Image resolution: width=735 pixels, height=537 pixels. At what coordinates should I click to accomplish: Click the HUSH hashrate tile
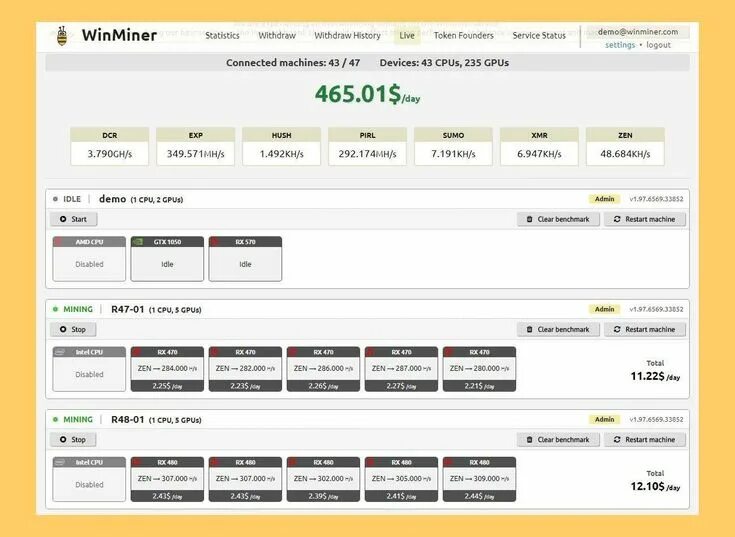[x=281, y=146]
